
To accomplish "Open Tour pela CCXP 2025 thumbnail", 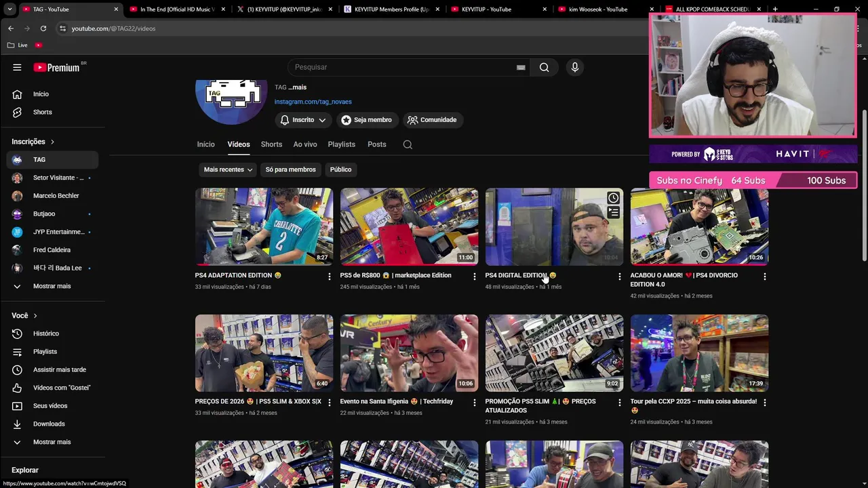I will click(699, 353).
